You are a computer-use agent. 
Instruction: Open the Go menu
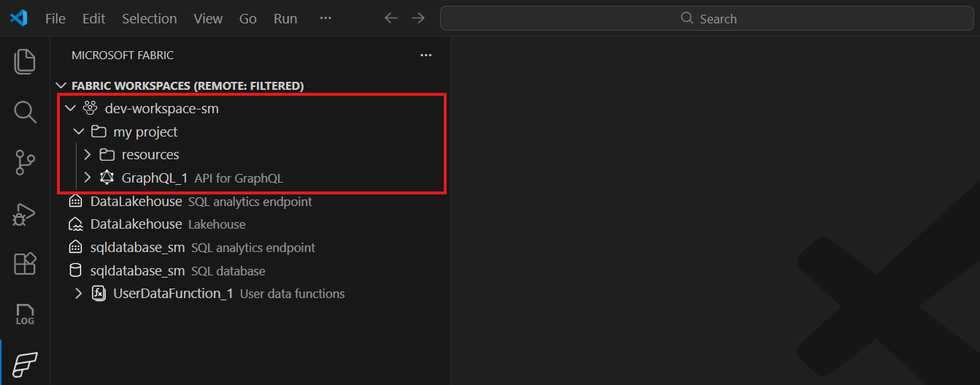[248, 19]
